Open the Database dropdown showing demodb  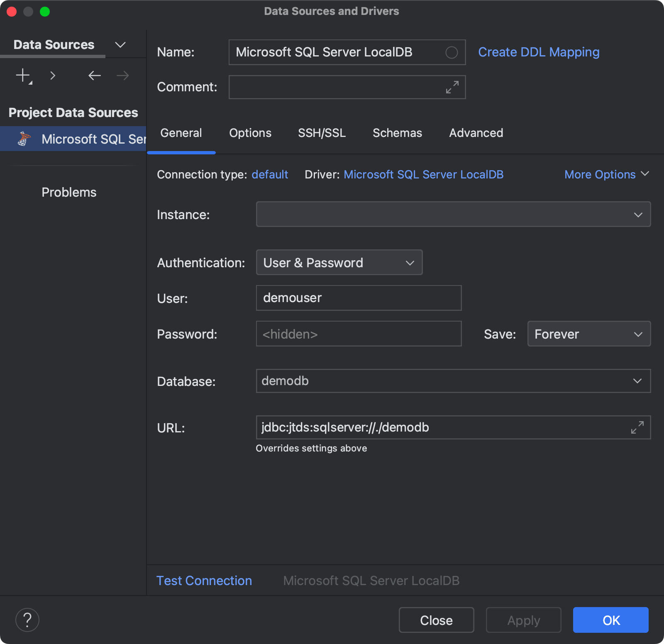click(638, 381)
